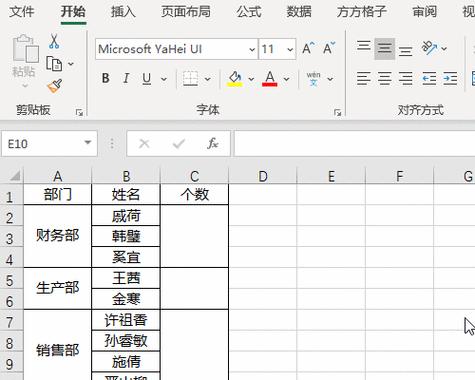Screen dimensions: 475x380
Task: Click the text orientation icon
Action: [x=429, y=48]
